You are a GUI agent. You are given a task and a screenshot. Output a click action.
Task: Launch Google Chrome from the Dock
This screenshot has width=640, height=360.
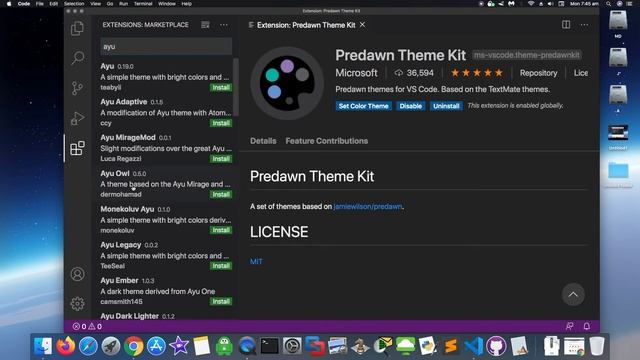click(x=133, y=346)
